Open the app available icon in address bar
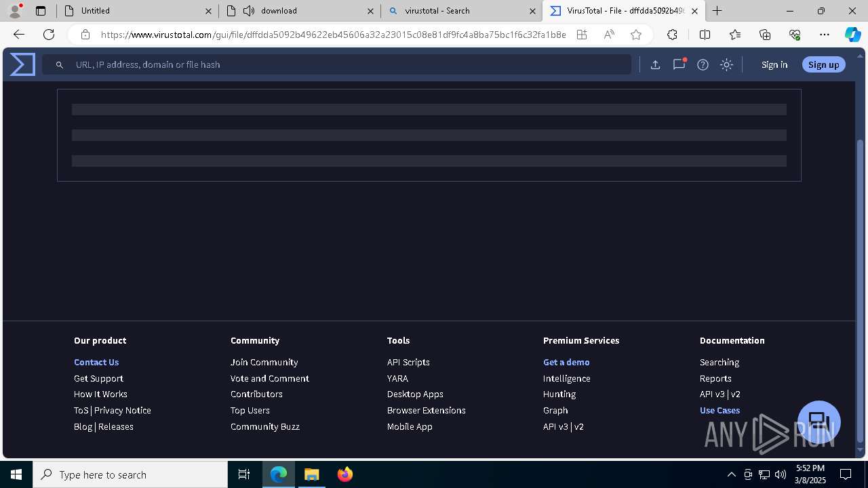 tap(582, 35)
